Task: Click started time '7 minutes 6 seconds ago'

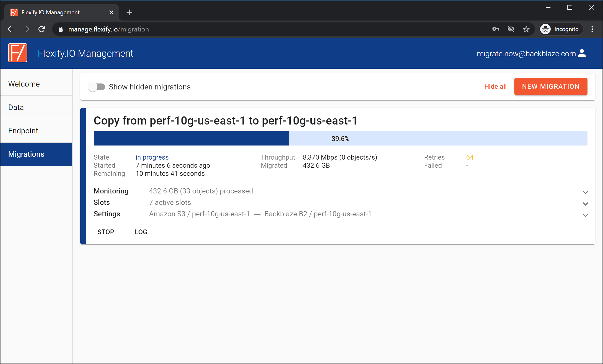Action: [x=173, y=166]
